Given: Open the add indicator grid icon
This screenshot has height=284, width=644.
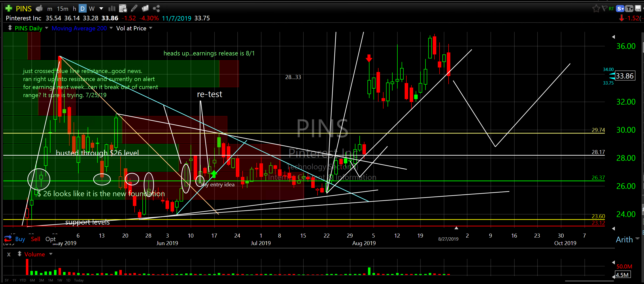Looking at the screenshot, I should tap(123, 9).
